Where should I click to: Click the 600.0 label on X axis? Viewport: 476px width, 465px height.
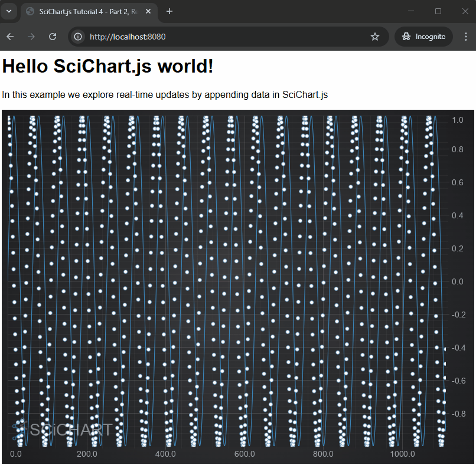244,454
